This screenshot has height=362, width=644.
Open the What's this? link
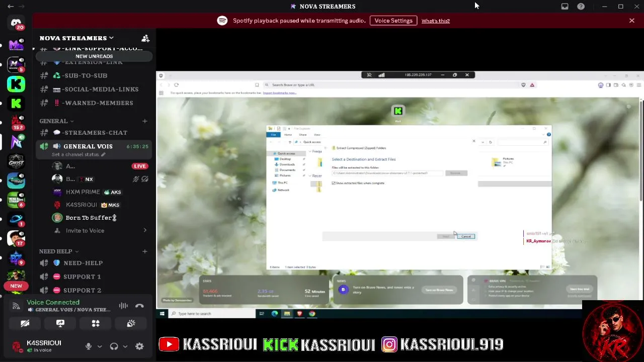[436, 21]
